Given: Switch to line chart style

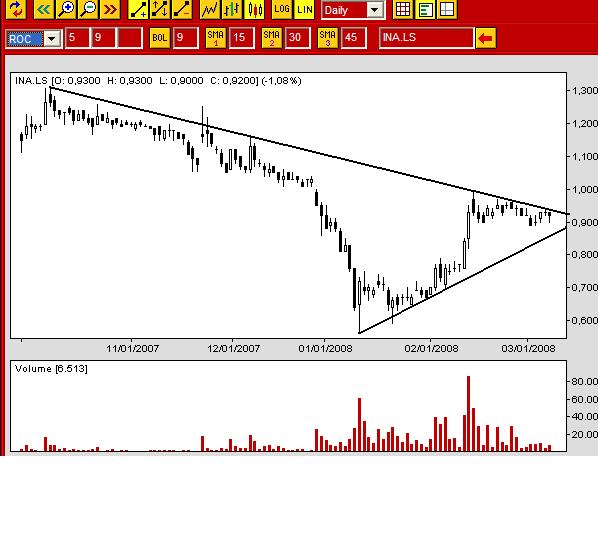Looking at the screenshot, I should (210, 9).
